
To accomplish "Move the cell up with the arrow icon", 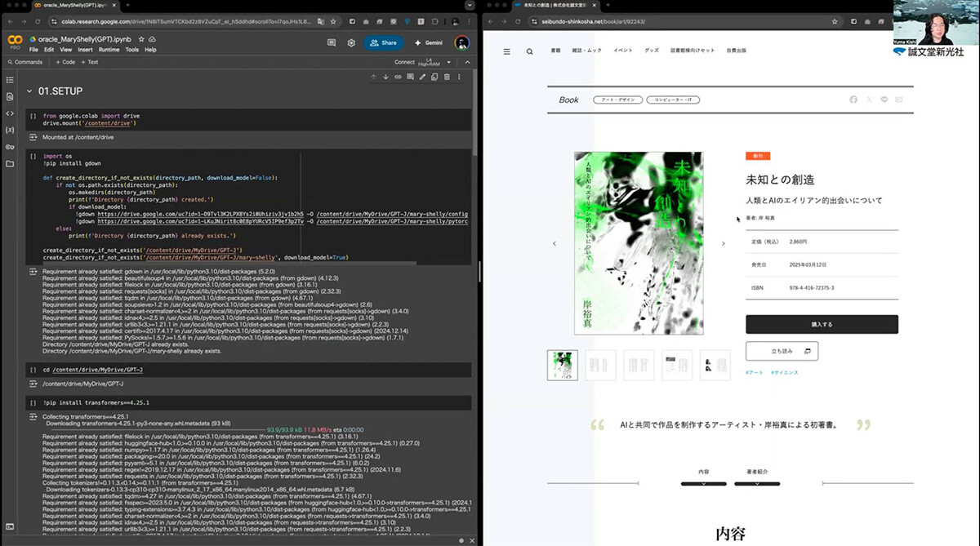I will [373, 77].
